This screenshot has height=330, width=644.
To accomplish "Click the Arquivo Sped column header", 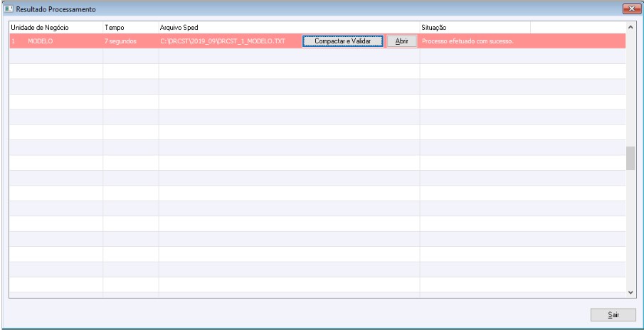I will (289, 28).
